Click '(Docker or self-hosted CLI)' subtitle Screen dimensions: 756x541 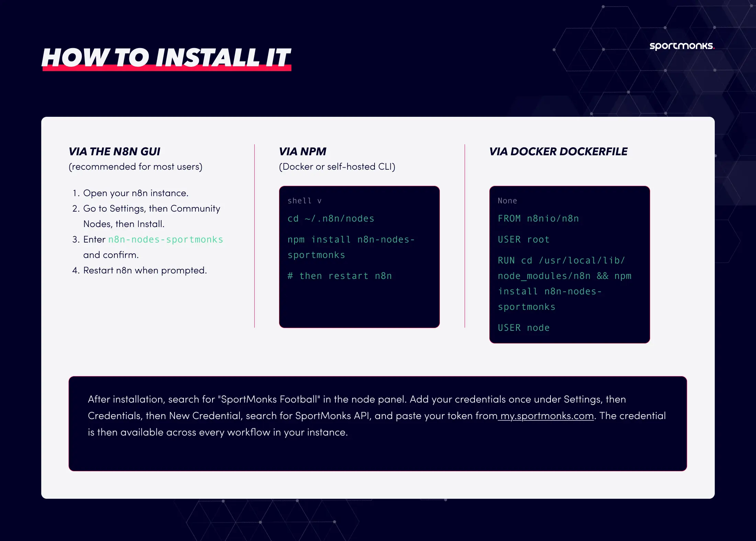click(x=337, y=167)
